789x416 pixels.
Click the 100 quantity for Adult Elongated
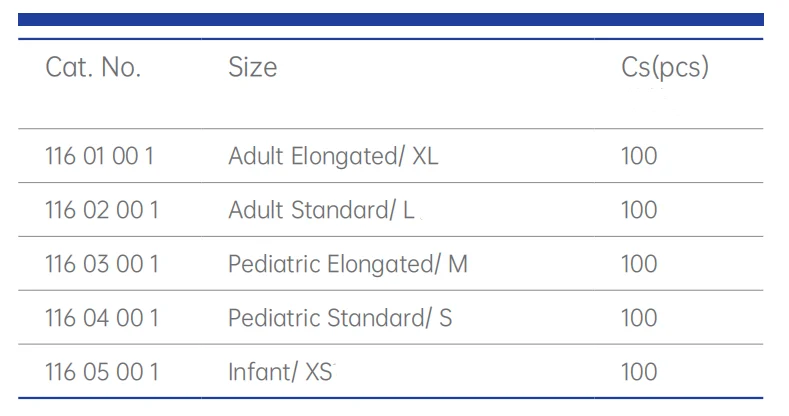coord(639,156)
